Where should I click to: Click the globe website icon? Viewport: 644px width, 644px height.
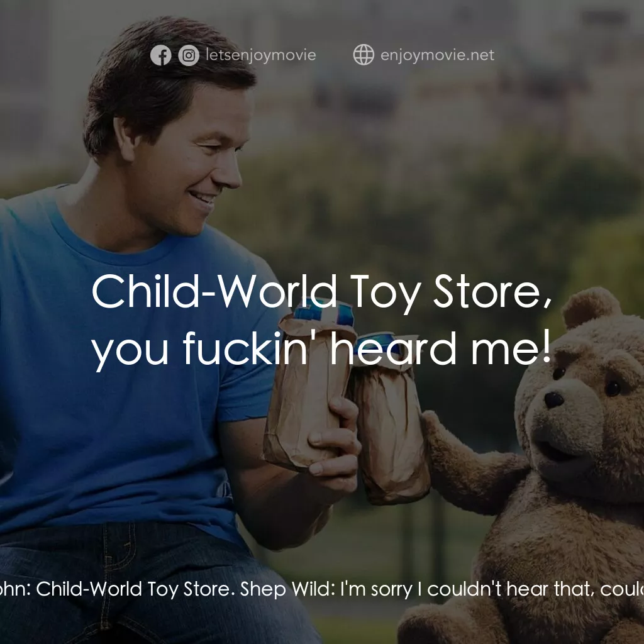click(364, 55)
